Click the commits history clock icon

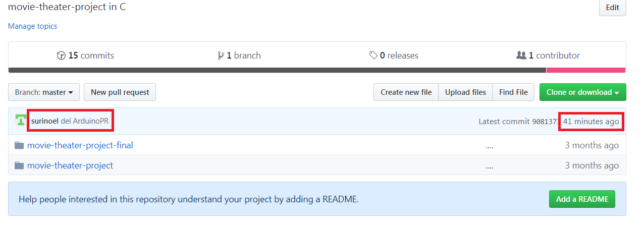61,55
